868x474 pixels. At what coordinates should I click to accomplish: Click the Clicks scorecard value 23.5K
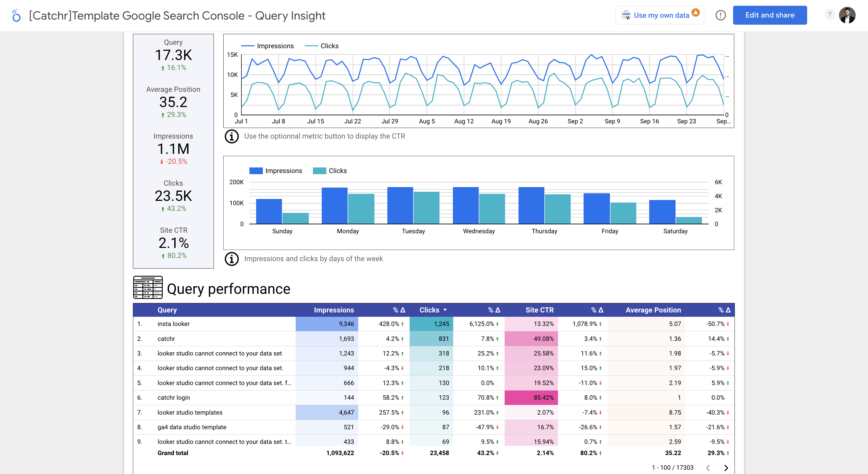tap(173, 196)
